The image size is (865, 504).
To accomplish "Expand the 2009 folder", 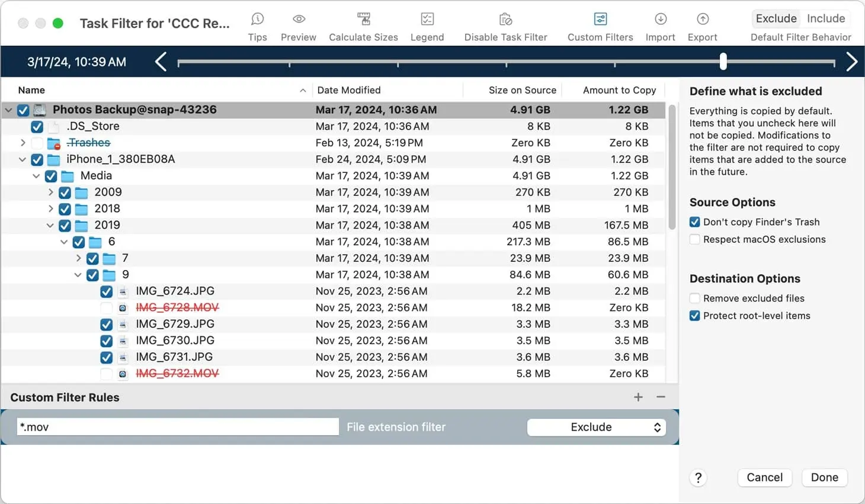I will pyautogui.click(x=50, y=192).
